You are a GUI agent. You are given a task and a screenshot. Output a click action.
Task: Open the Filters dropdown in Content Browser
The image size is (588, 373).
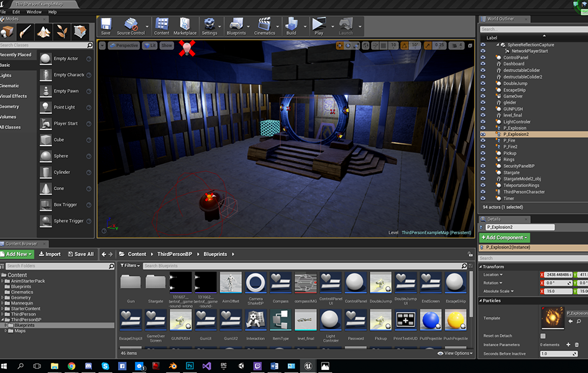tap(130, 265)
